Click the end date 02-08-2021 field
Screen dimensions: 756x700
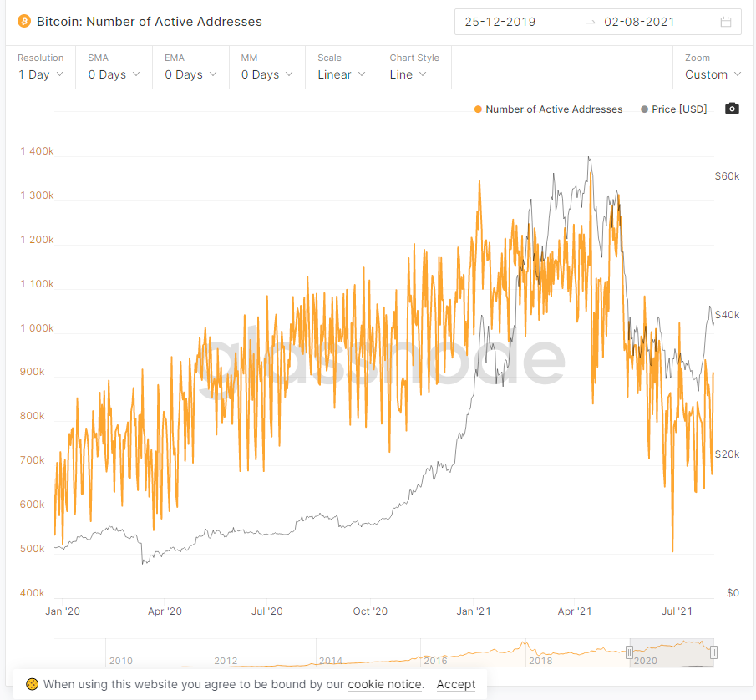[x=639, y=22]
